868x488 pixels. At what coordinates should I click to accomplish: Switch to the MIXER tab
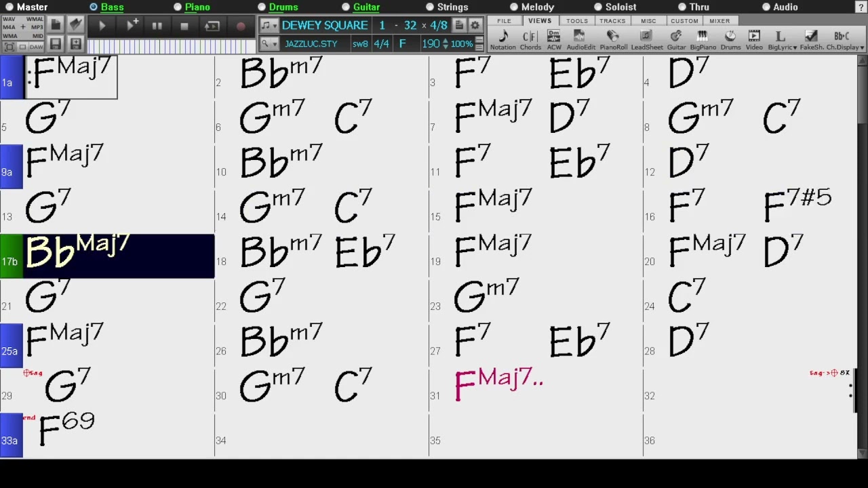719,21
